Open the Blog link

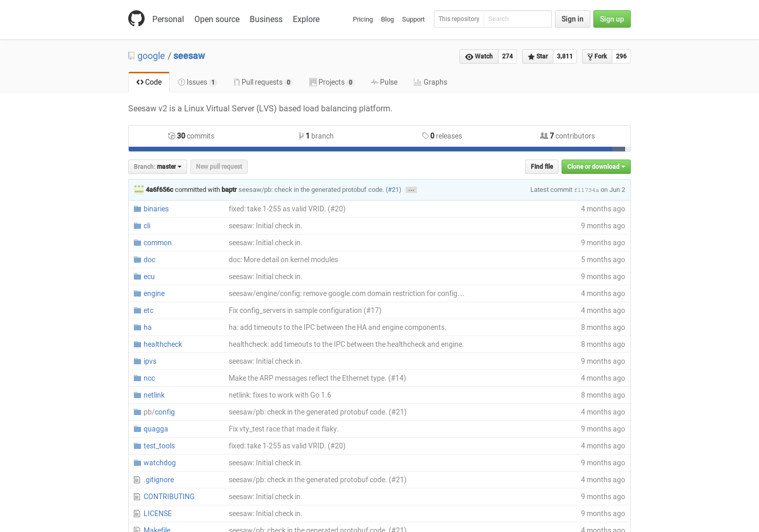point(387,19)
